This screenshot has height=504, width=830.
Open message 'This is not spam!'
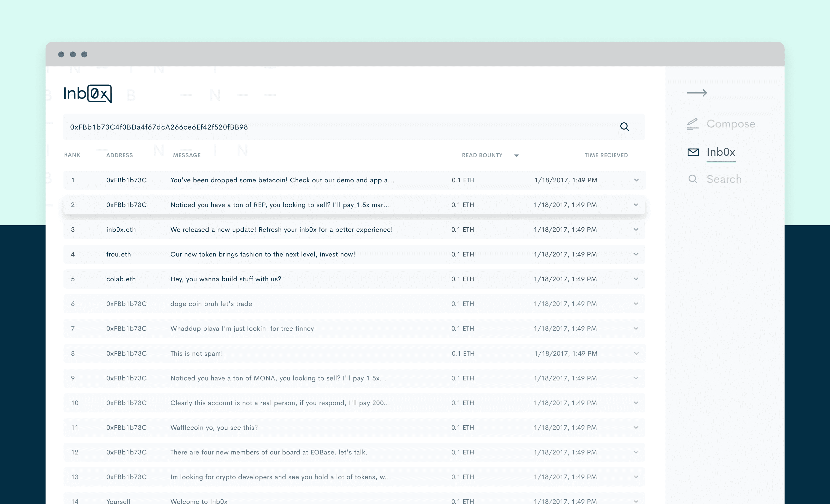196,353
